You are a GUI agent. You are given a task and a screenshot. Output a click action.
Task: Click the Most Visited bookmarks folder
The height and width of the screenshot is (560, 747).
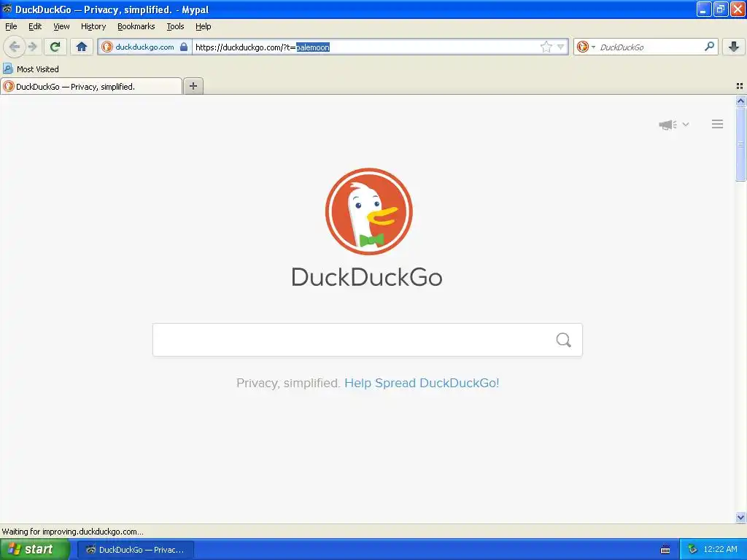(31, 69)
